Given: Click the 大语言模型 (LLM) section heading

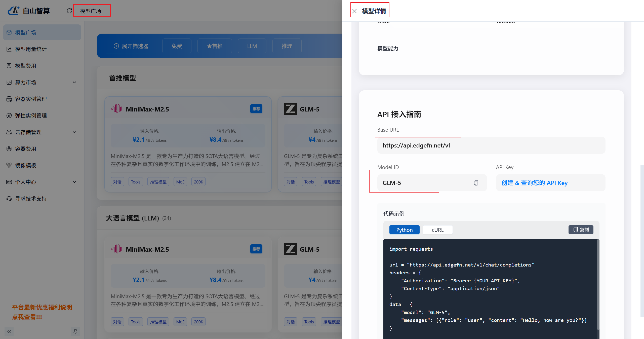Looking at the screenshot, I should point(132,218).
